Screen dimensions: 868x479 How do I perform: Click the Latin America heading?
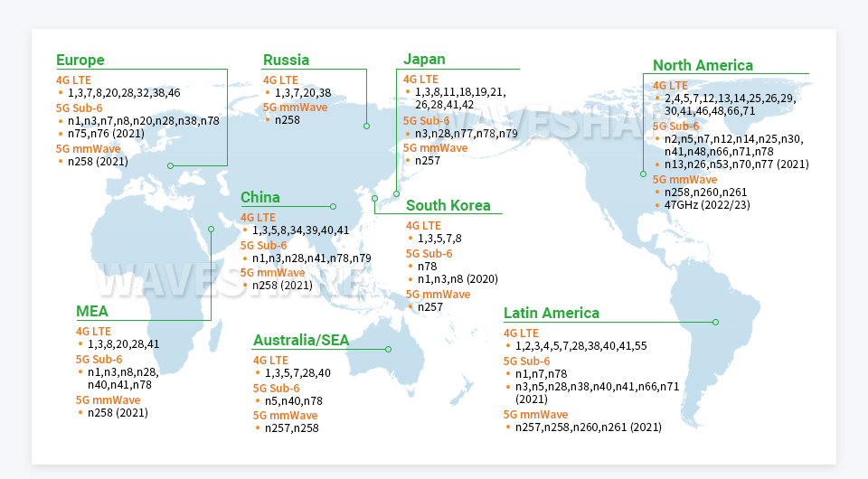click(x=552, y=313)
